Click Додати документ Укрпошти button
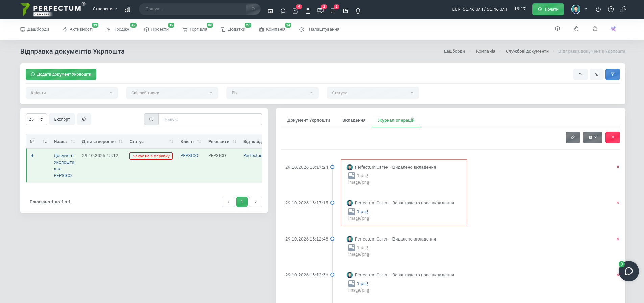The height and width of the screenshot is (303, 644). coord(61,74)
